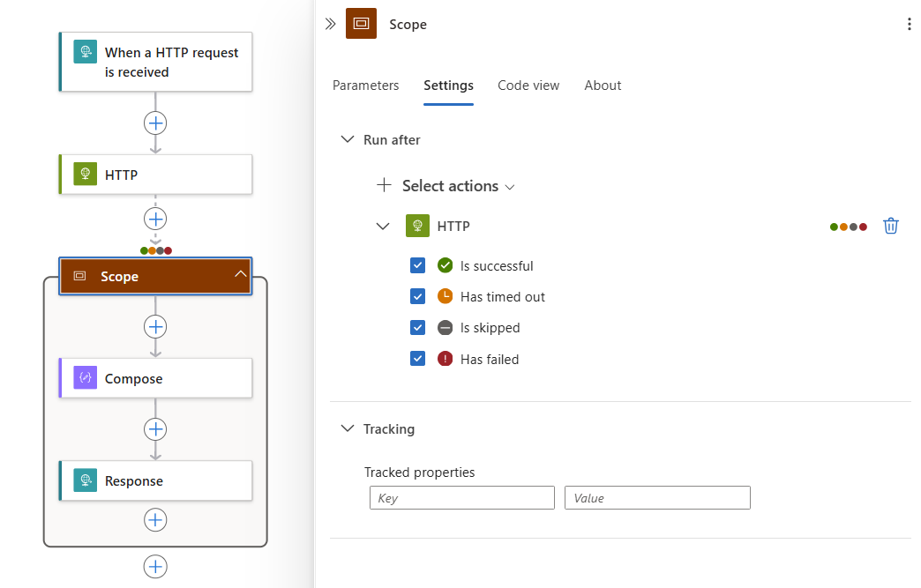921x588 pixels.
Task: Uncheck the Is successful condition
Action: pyautogui.click(x=417, y=265)
